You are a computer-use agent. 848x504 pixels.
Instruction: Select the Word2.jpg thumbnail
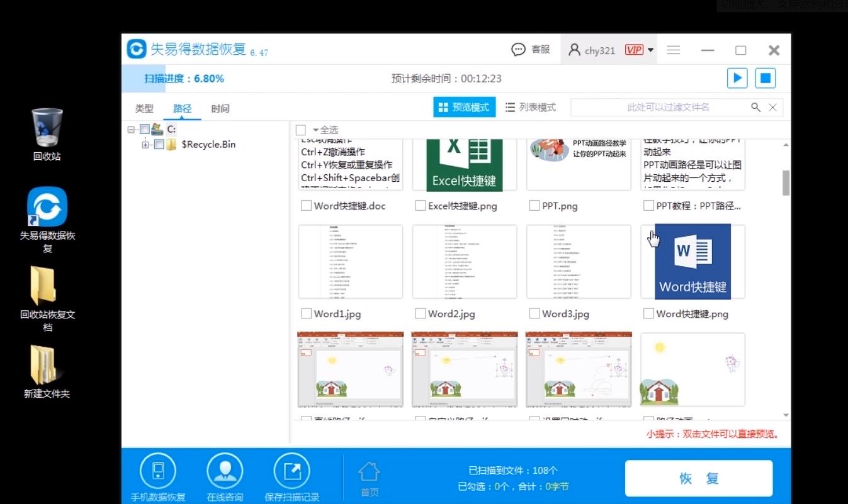point(465,261)
